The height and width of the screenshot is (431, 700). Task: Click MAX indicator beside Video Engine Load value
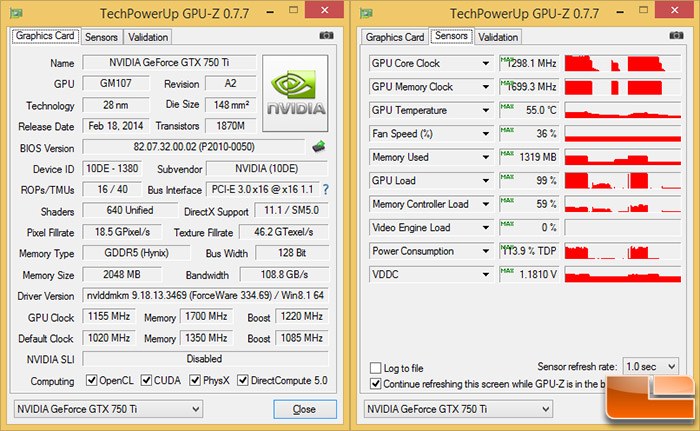pos(507,224)
